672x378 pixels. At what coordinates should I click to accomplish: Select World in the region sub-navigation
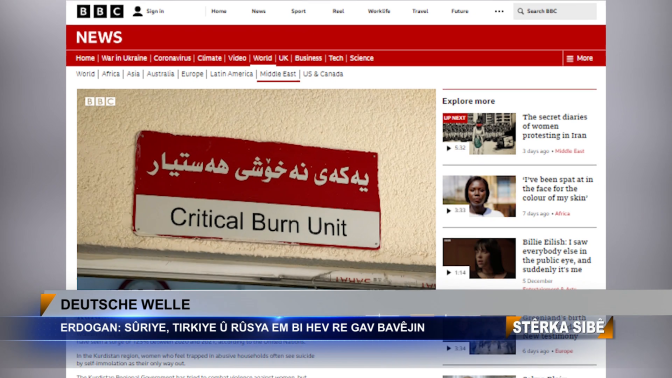pos(85,74)
